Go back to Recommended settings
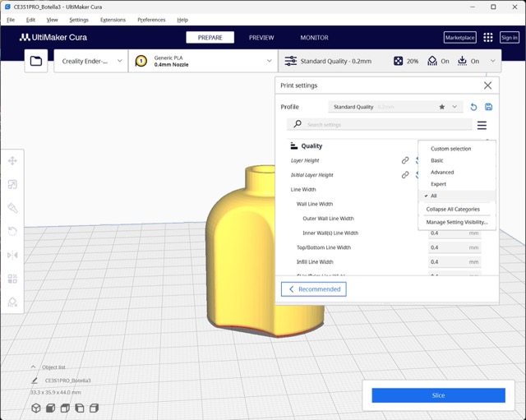 pyautogui.click(x=314, y=289)
